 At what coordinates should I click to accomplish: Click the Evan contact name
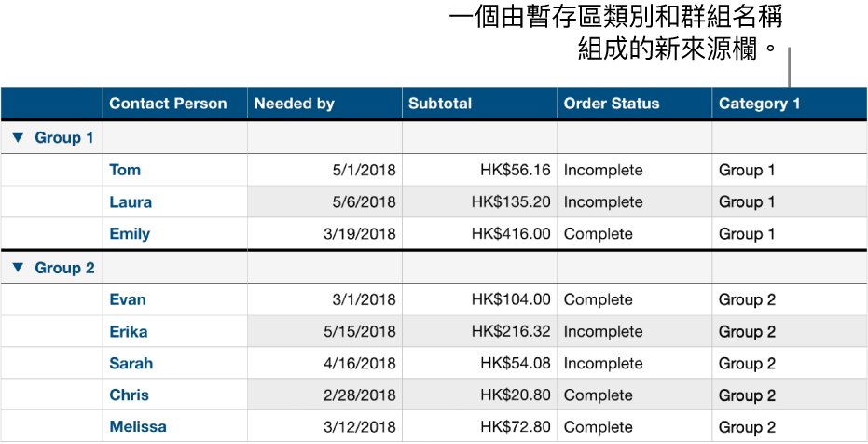tap(128, 299)
